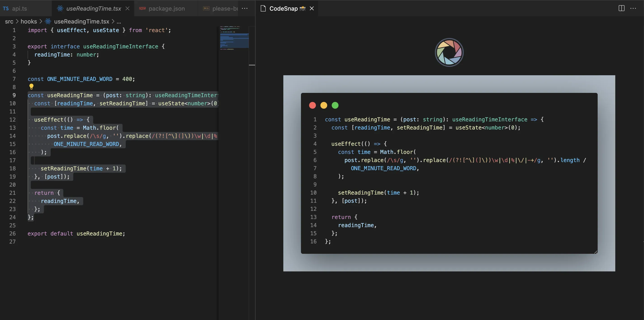Click the green window dot in the snapshot
Viewport: 644px width, 320px height.
(x=335, y=105)
